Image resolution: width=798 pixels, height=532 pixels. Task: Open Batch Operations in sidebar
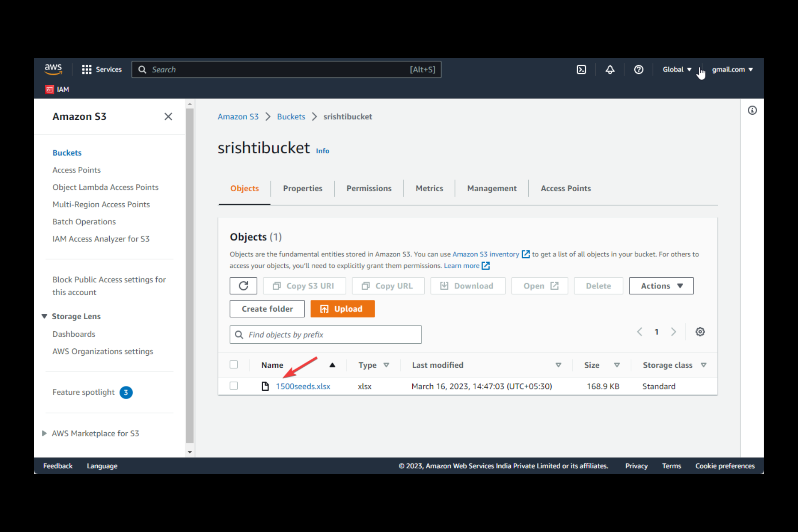click(x=84, y=222)
